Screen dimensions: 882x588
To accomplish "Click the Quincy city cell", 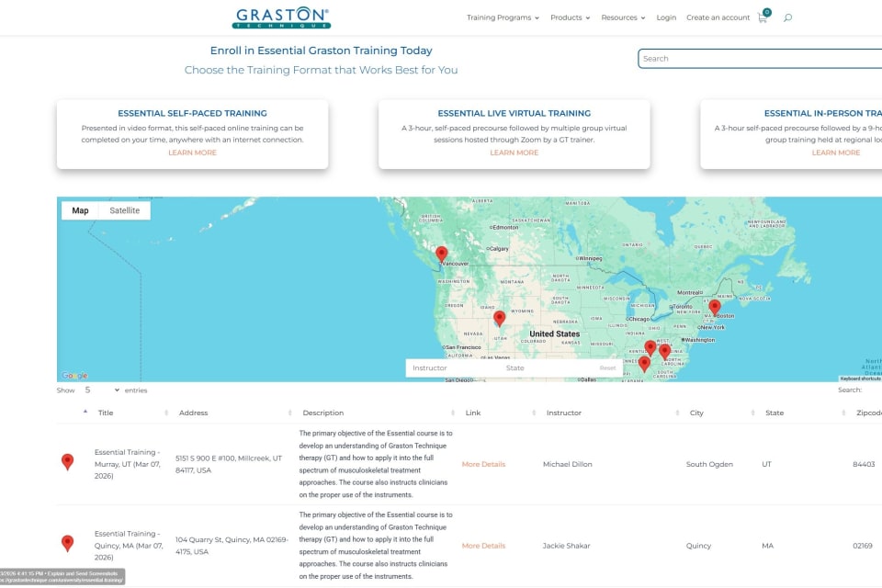I will (698, 546).
